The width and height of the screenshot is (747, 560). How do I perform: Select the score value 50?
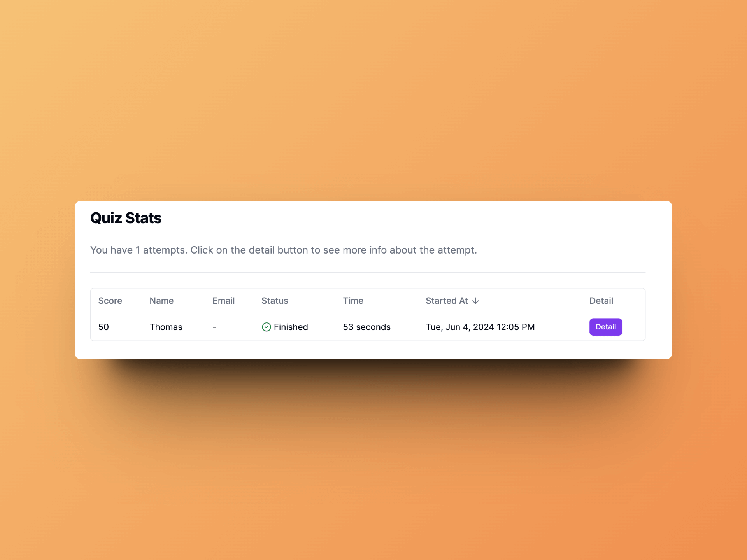point(103,327)
